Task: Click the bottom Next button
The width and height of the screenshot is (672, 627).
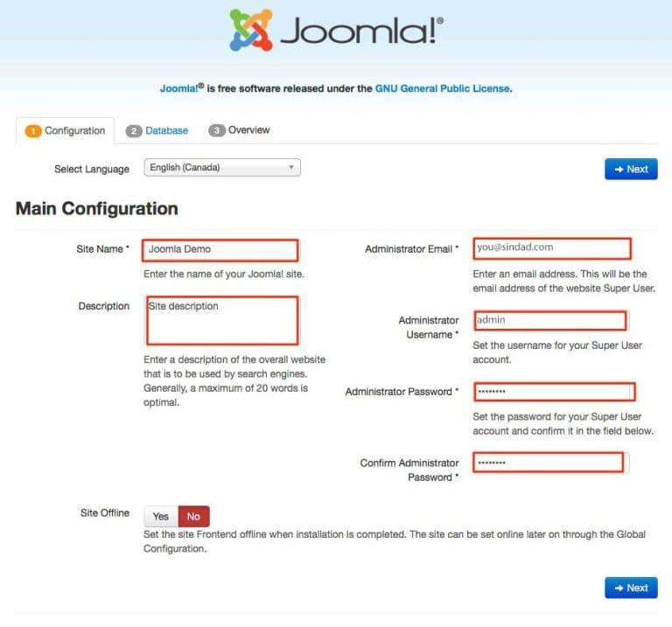Action: [631, 588]
